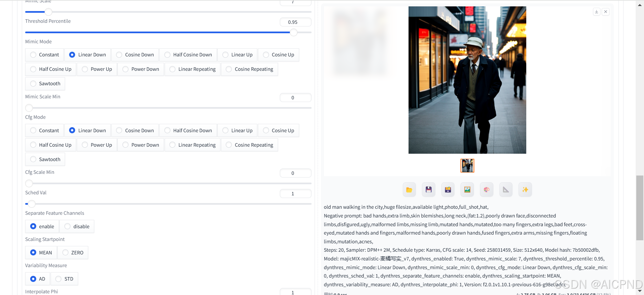Viewport: 644px width, 295px height.
Task: Pick Cosine Repeating in Mimic Mode
Action: point(250,69)
